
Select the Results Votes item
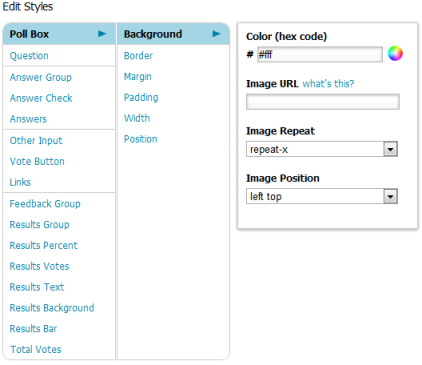(39, 266)
